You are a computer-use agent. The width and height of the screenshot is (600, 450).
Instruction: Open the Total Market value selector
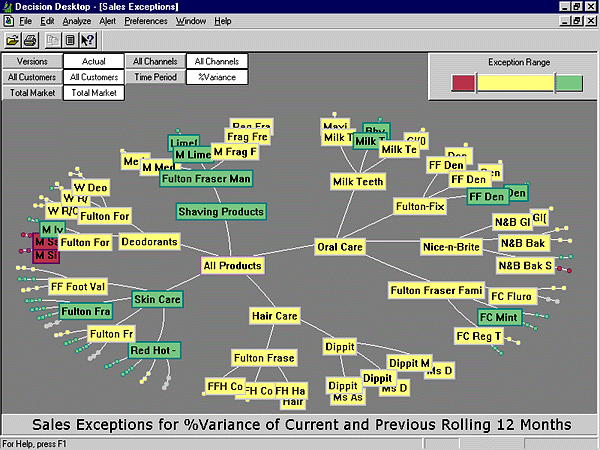94,93
